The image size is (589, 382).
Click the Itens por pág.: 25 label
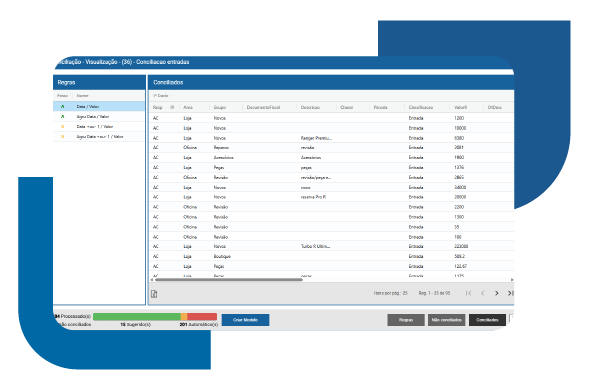[391, 293]
